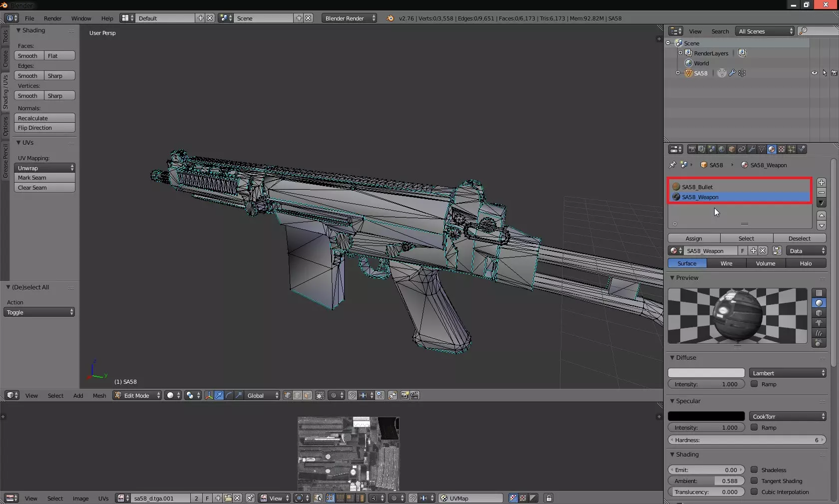The width and height of the screenshot is (839, 504).
Task: Remove the selected material slot with minus
Action: pos(821,193)
